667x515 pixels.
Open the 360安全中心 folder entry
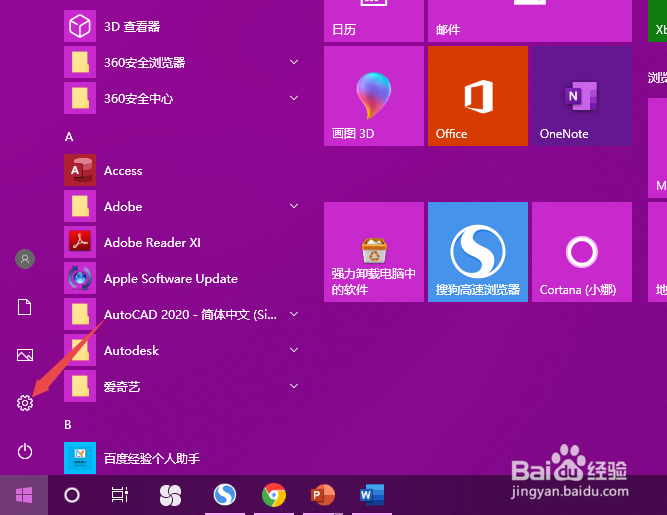(x=182, y=98)
